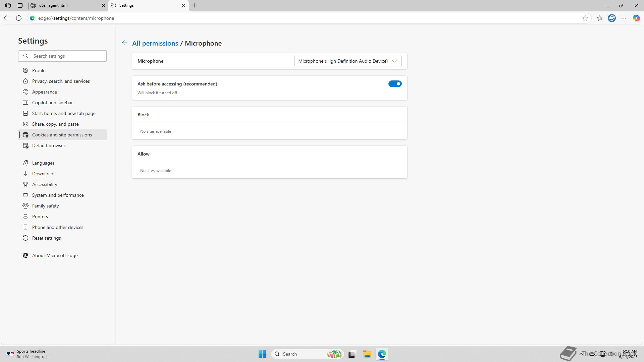Image resolution: width=644 pixels, height=362 pixels.
Task: Open Privacy, search, and services settings
Action: [61, 81]
